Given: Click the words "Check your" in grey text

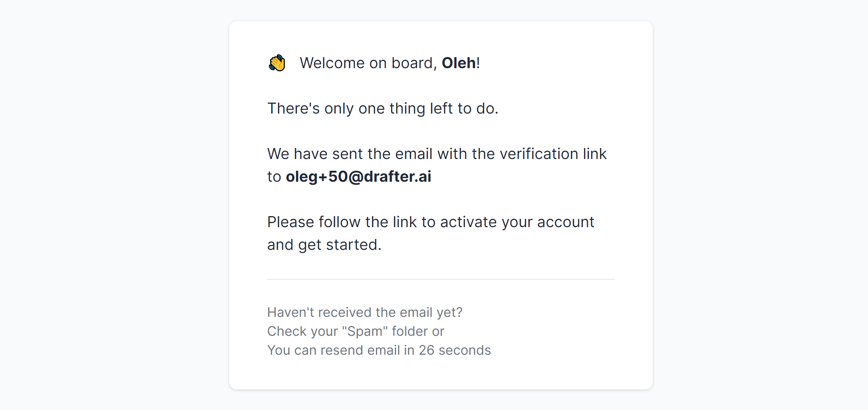Looking at the screenshot, I should (302, 331).
